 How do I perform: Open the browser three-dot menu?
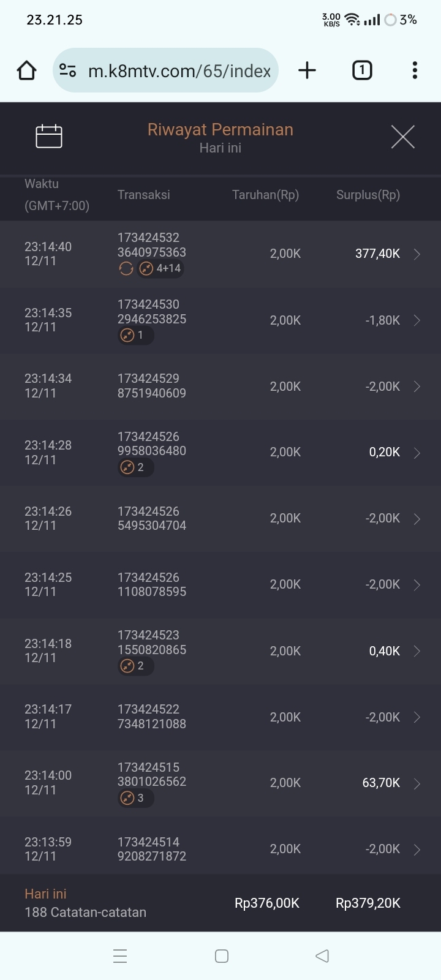(415, 70)
